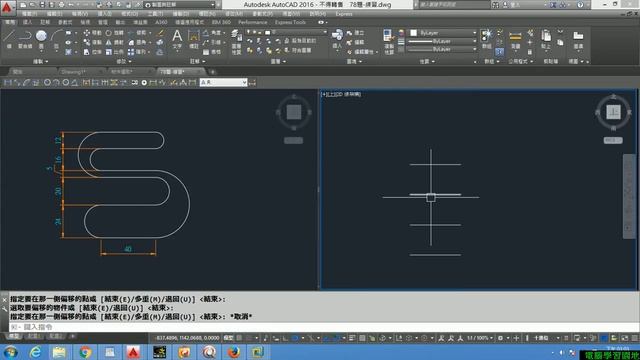This screenshot has height=360, width=640.
Task: Open the 檔案(F) menu
Action: (29, 14)
